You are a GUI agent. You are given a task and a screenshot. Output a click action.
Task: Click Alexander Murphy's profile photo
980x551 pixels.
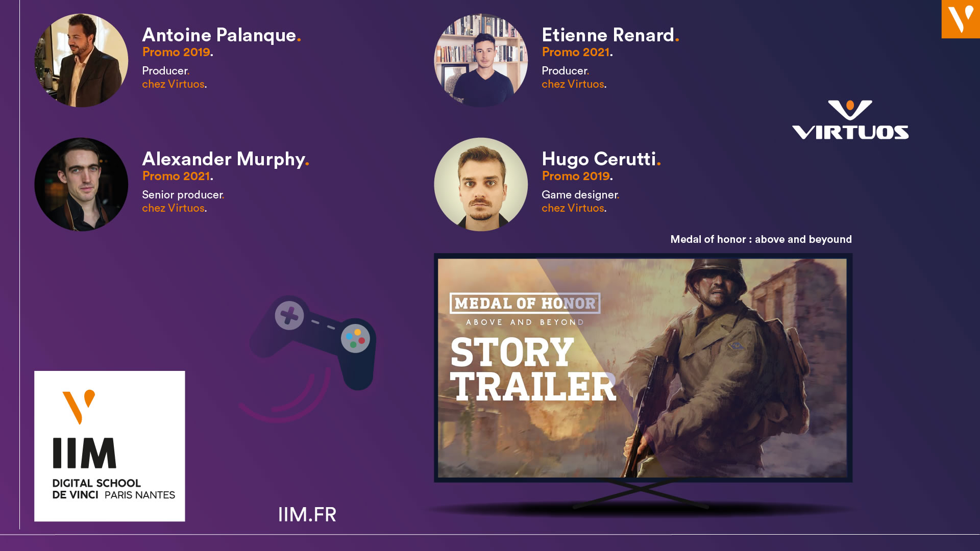(81, 184)
